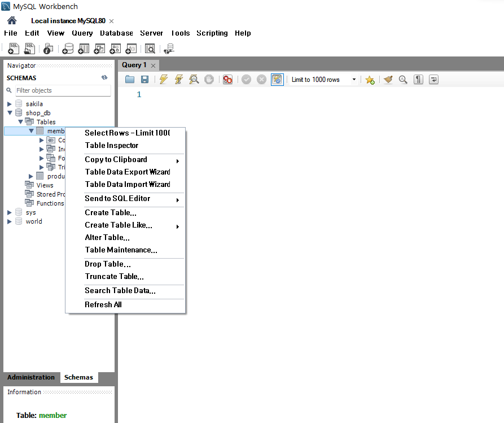
Task: Close Local instance MySQL80 connection tab
Action: coord(112,21)
